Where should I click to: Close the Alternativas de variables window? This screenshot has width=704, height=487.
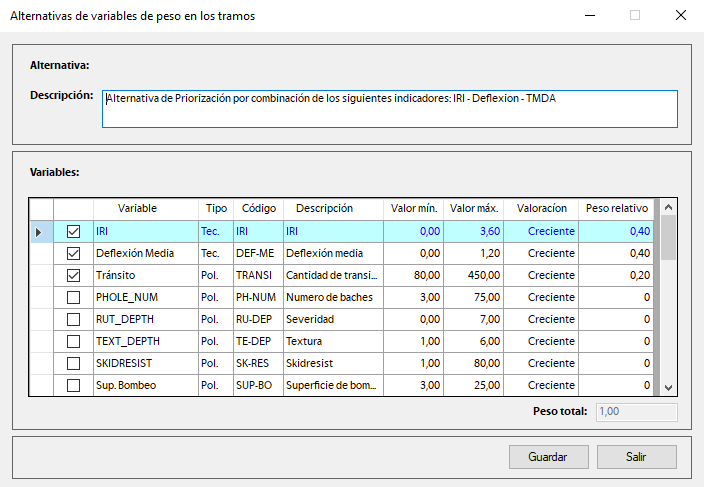pyautogui.click(x=680, y=16)
